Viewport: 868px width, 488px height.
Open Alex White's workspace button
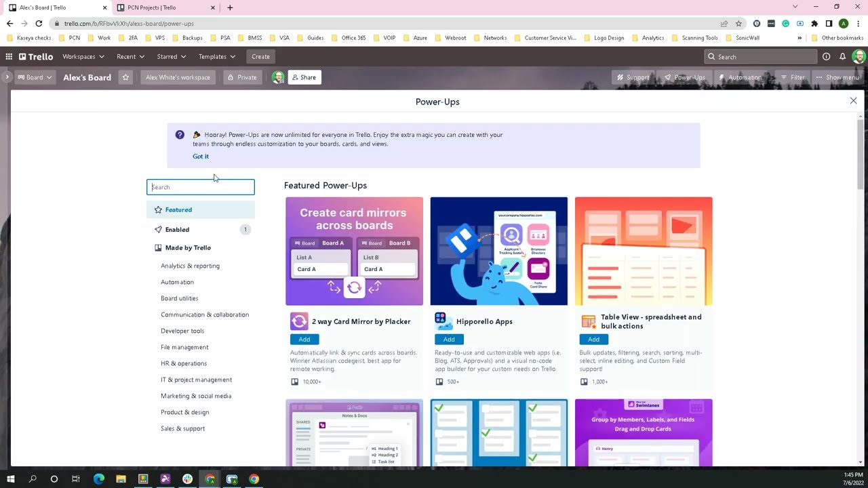178,77
